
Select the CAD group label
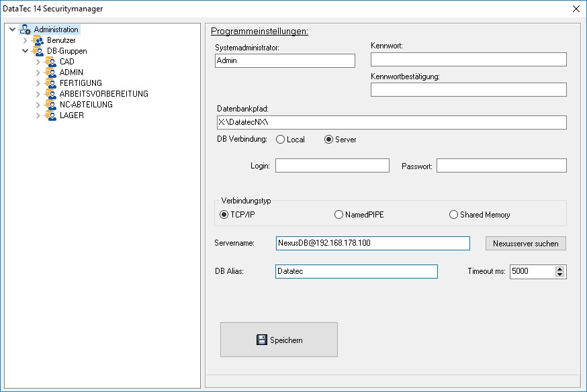click(67, 62)
